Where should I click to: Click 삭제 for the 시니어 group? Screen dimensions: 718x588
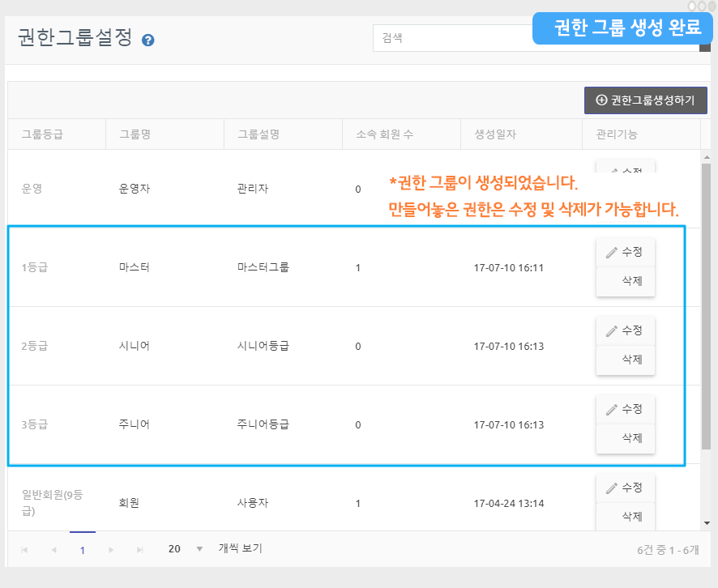(x=625, y=360)
